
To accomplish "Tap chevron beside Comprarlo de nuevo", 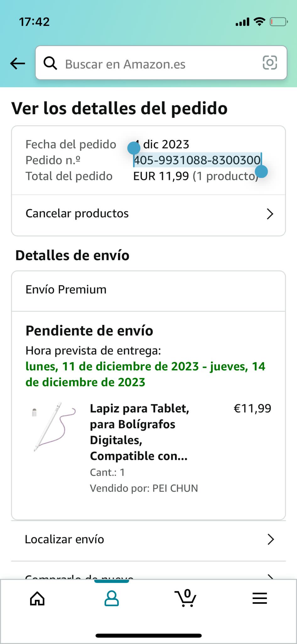I will click(x=270, y=577).
